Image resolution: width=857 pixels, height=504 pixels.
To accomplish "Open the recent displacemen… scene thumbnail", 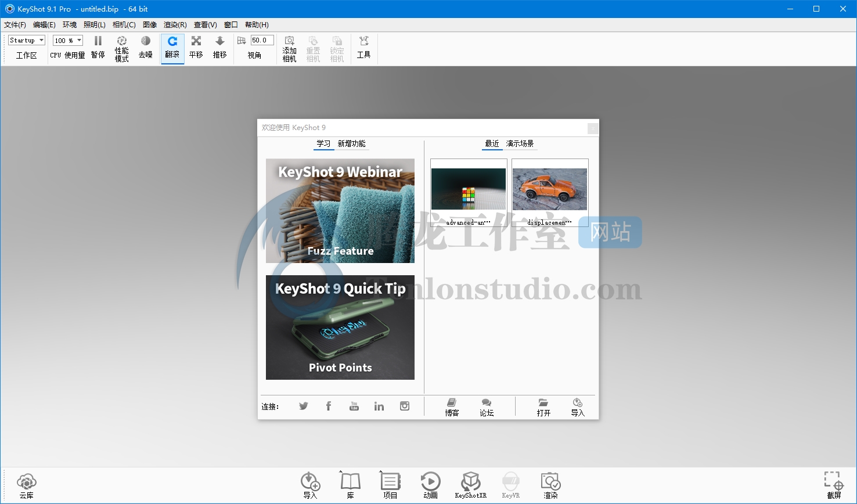I will (x=550, y=193).
